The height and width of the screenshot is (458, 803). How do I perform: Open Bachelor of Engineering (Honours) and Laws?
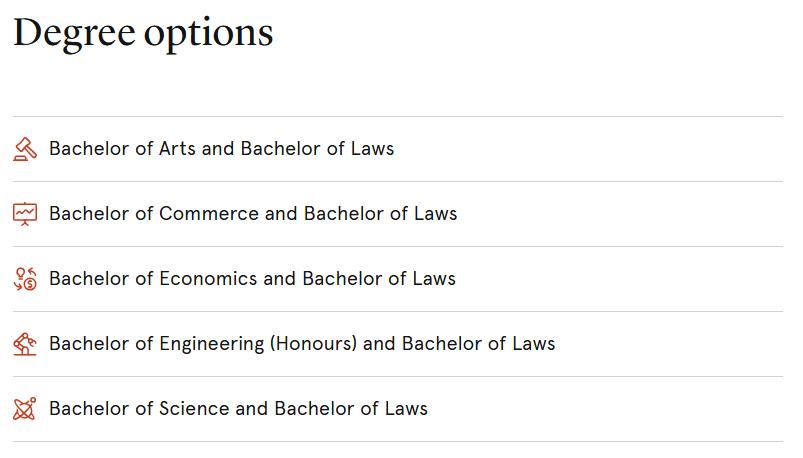pyautogui.click(x=302, y=344)
